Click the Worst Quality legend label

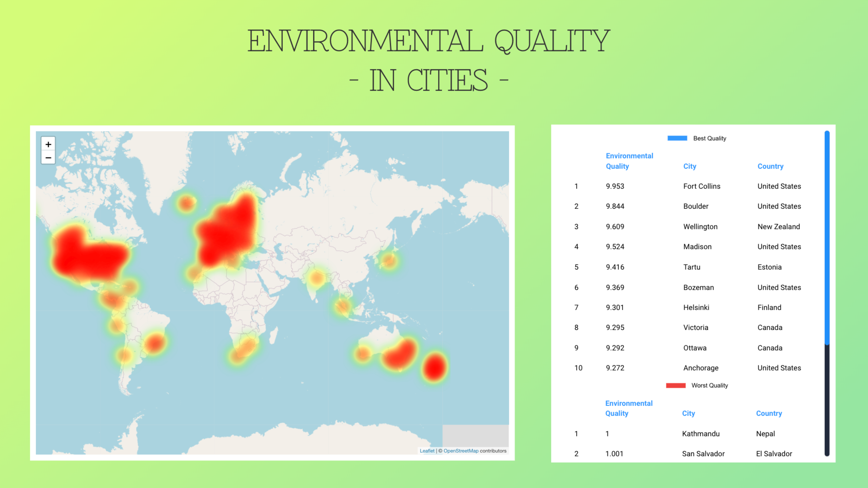[709, 385]
